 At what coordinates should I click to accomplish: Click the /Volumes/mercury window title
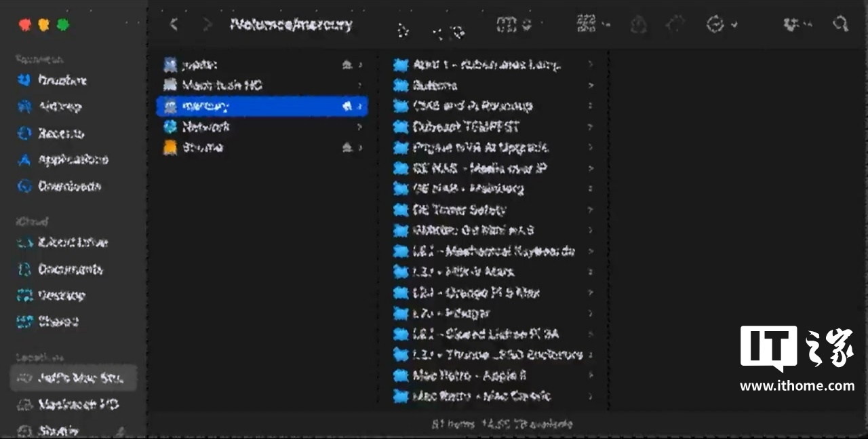pyautogui.click(x=292, y=25)
